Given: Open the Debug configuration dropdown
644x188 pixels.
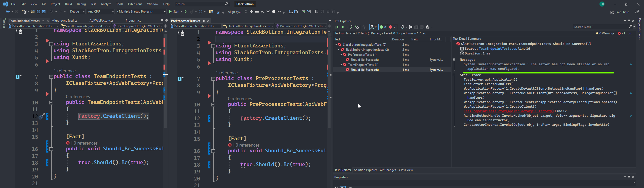Looking at the screenshot, I should click(77, 12).
